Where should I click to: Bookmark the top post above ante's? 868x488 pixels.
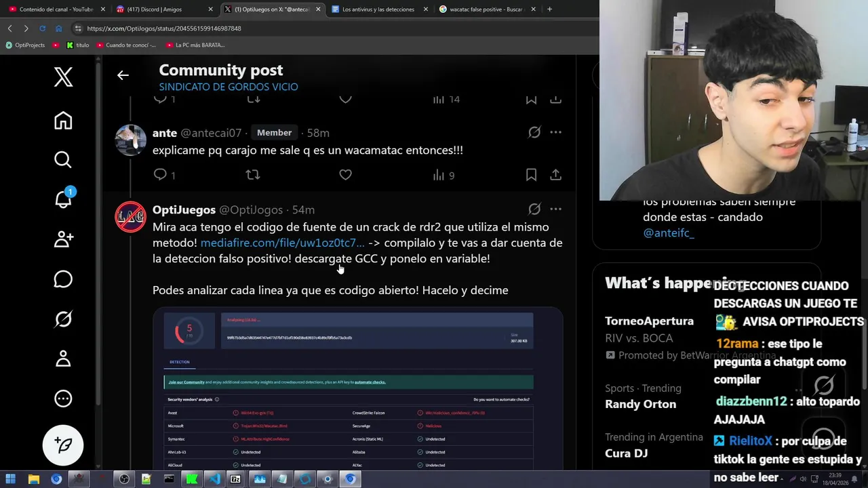tap(531, 99)
